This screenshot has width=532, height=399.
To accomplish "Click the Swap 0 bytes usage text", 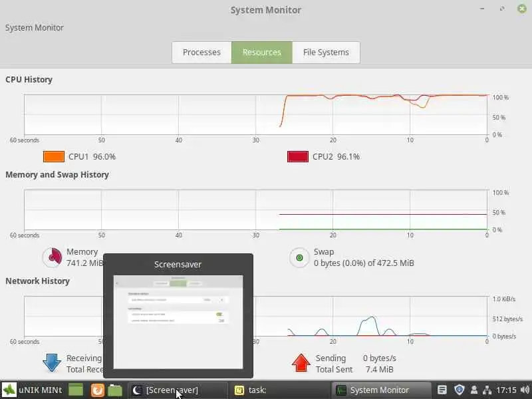I will pyautogui.click(x=364, y=263).
